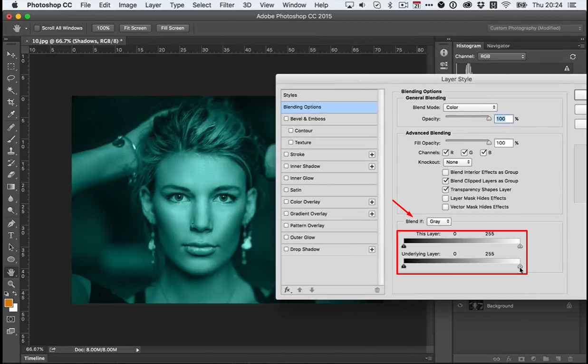Open the Select menu
This screenshot has height=364, width=588.
coord(202,5)
